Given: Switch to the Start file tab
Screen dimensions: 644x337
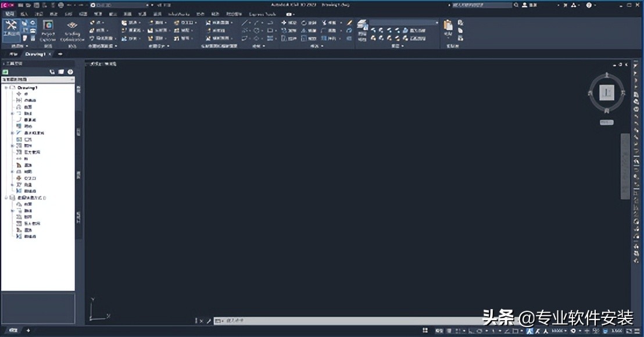Looking at the screenshot, I should pos(13,54).
